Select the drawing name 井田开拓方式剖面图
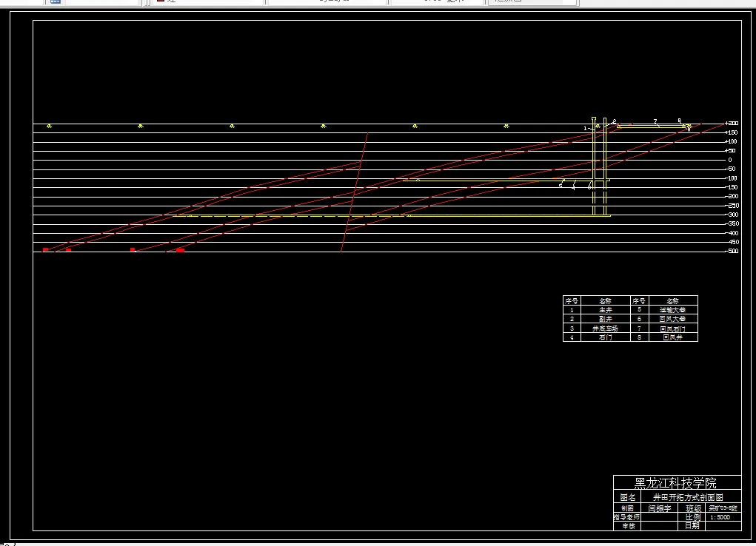756x546 pixels. coord(688,497)
